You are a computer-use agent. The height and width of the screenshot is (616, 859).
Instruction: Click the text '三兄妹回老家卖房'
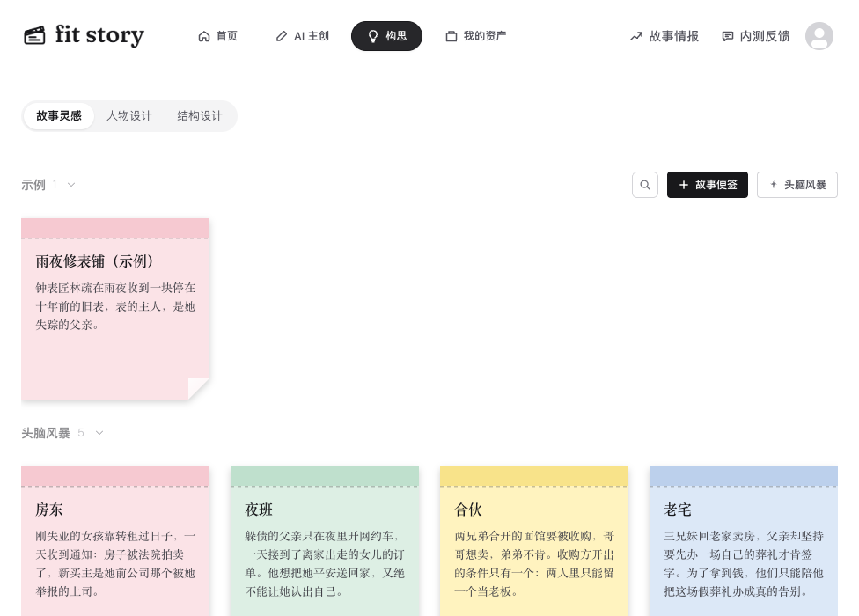tap(709, 536)
